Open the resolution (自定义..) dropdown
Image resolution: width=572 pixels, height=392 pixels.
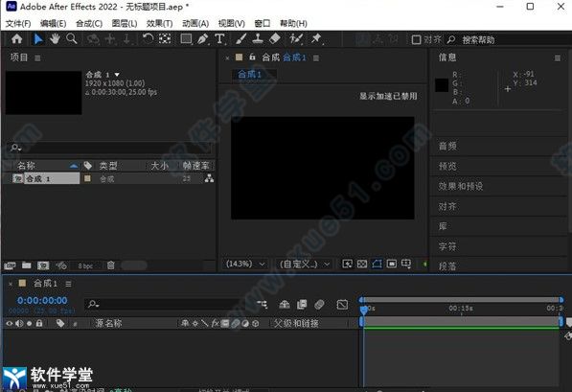click(x=305, y=264)
